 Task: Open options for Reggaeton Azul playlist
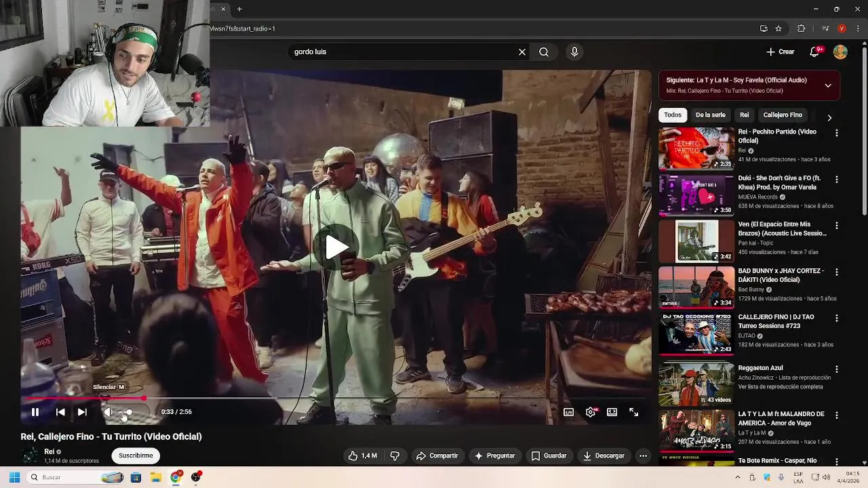pos(837,369)
